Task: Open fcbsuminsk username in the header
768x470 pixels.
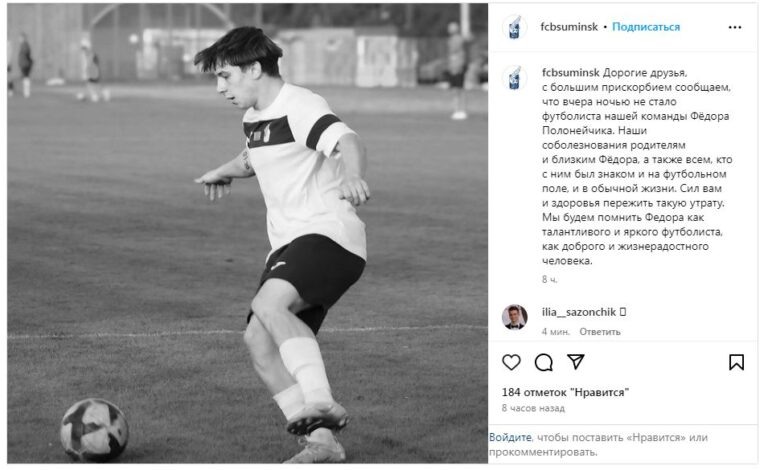Action: tap(569, 27)
